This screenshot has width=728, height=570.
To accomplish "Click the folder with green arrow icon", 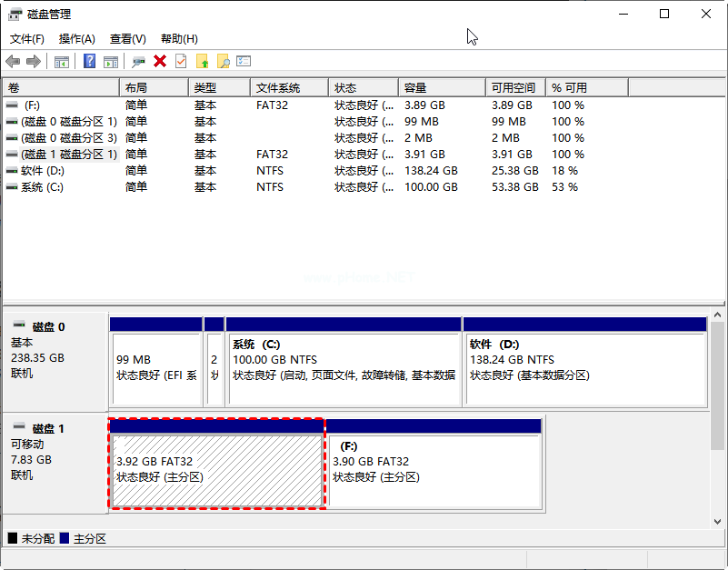I will coord(202,61).
